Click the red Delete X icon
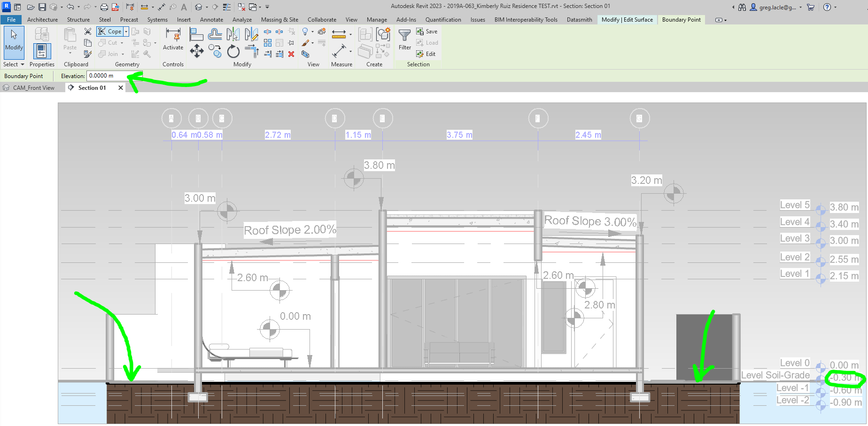 [x=291, y=54]
